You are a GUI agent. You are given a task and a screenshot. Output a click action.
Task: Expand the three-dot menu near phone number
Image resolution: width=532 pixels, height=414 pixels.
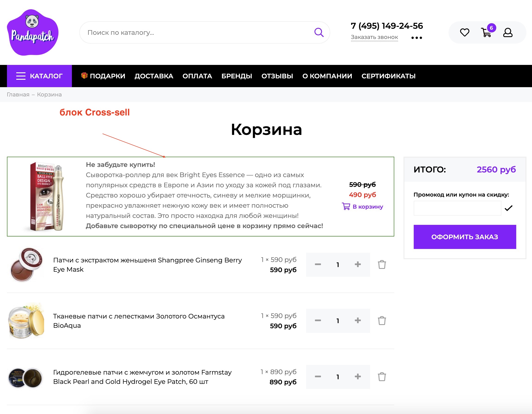click(x=417, y=38)
